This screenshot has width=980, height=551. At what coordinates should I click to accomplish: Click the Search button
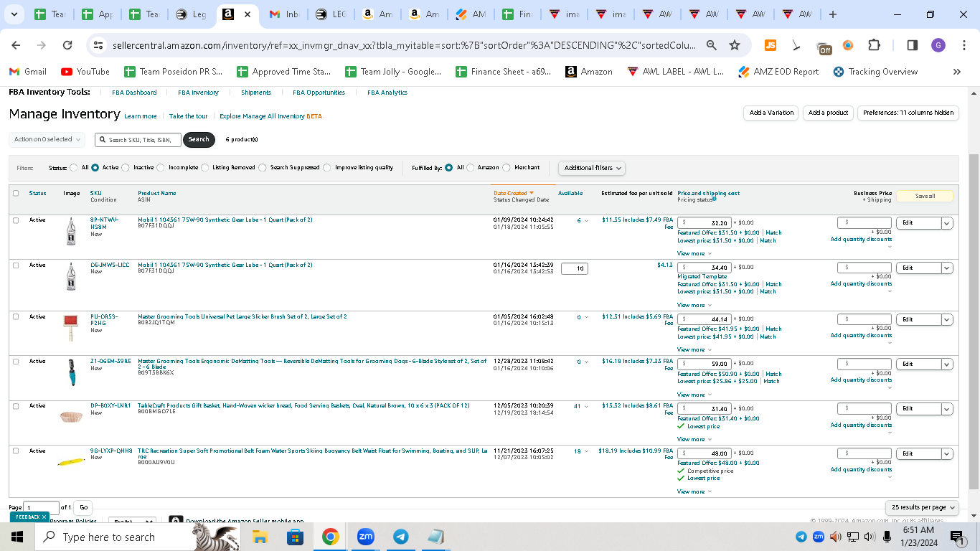(199, 139)
